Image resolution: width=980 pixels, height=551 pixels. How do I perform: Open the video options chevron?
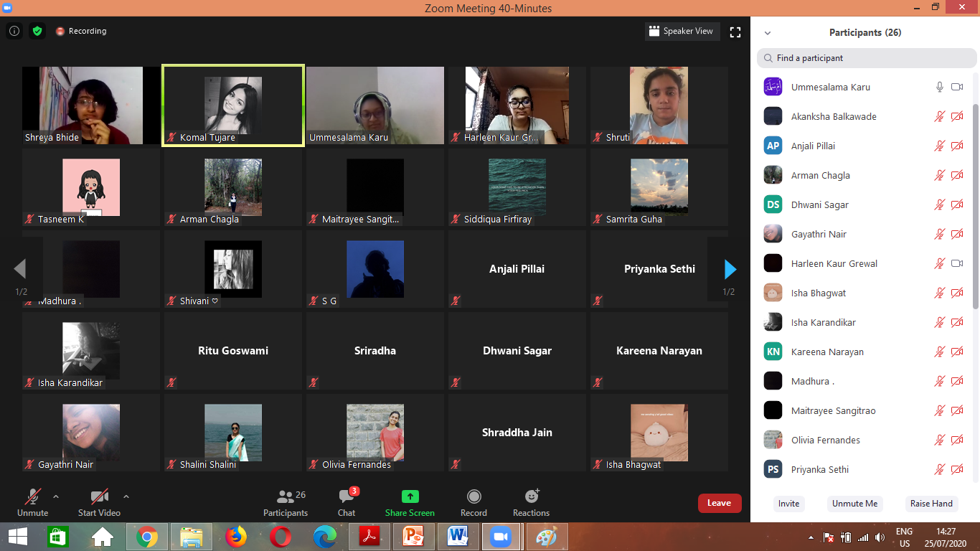click(x=125, y=495)
